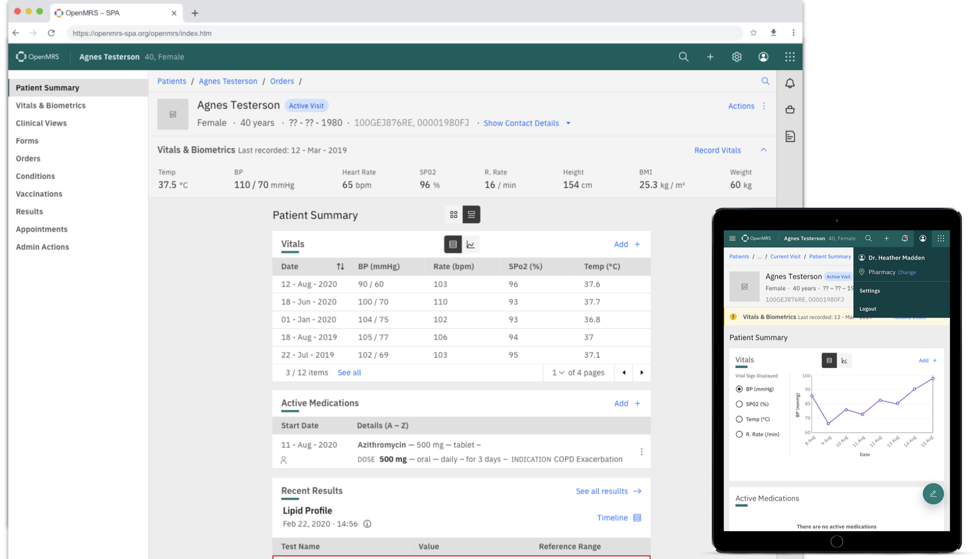The height and width of the screenshot is (559, 980).
Task: Open the user account icon in desktop header
Action: click(763, 57)
